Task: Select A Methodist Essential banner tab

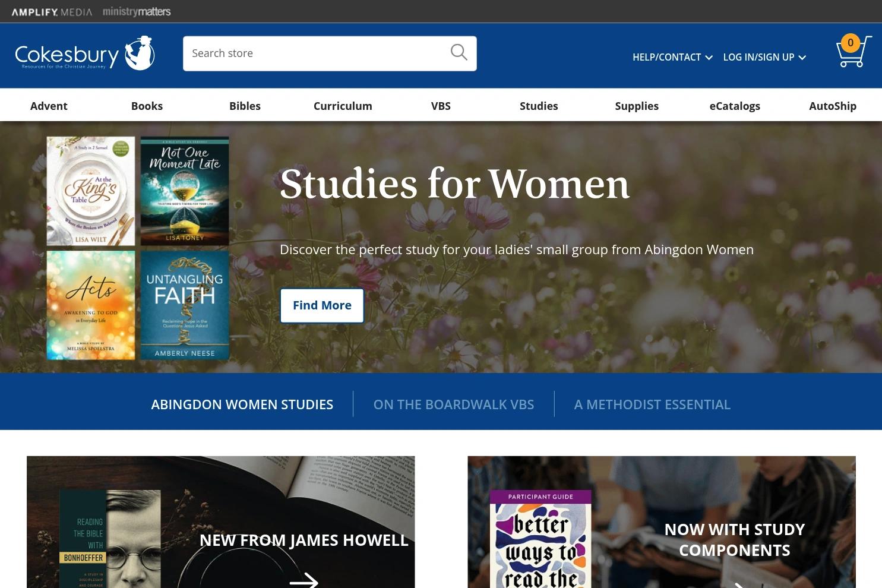Action: click(652, 404)
